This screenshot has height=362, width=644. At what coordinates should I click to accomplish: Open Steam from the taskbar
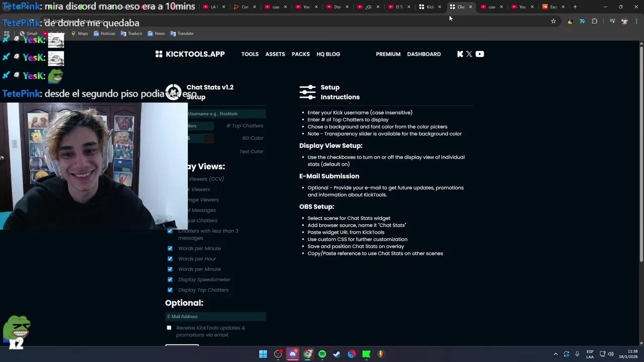point(337,354)
